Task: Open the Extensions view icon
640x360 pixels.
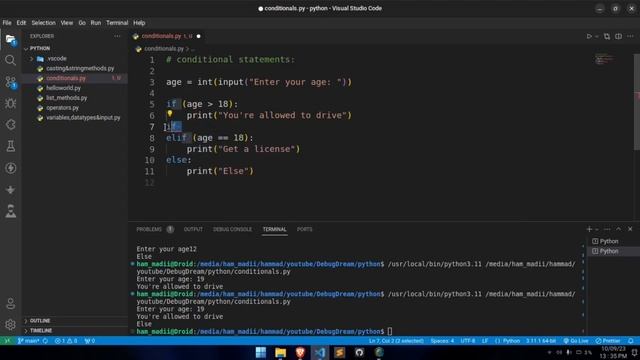Action: click(x=11, y=124)
